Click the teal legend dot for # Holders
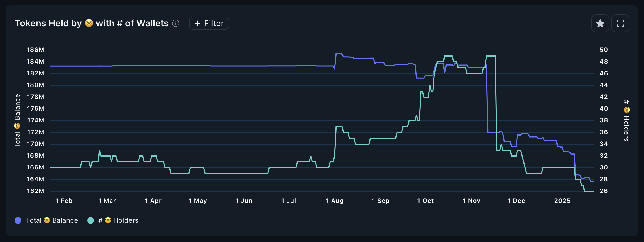The width and height of the screenshot is (644, 242). [90, 220]
